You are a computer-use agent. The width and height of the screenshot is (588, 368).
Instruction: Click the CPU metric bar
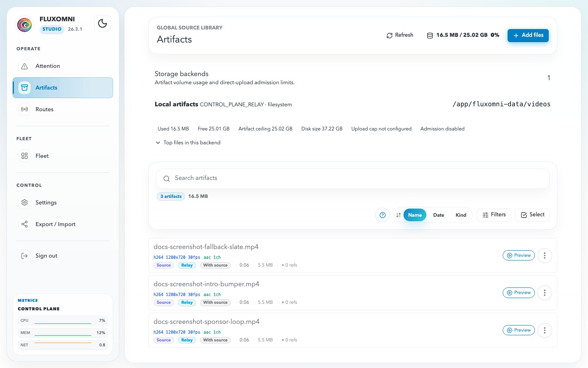click(63, 321)
